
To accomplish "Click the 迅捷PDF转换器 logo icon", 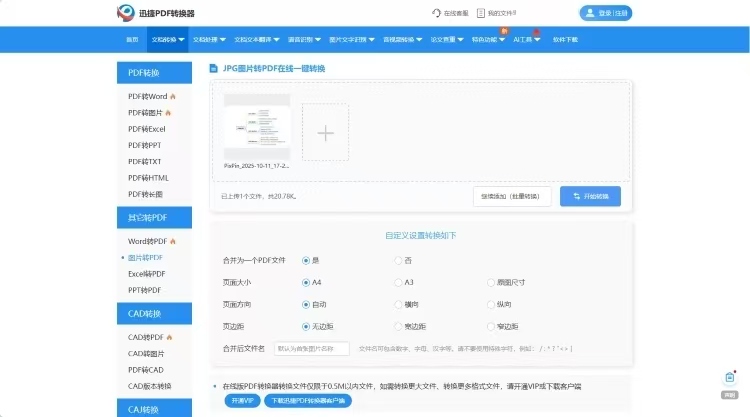I will (x=125, y=13).
